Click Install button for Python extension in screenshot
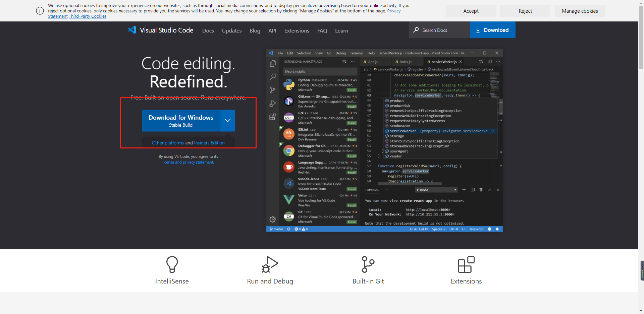Screen dimensions: 644x314 [352, 90]
